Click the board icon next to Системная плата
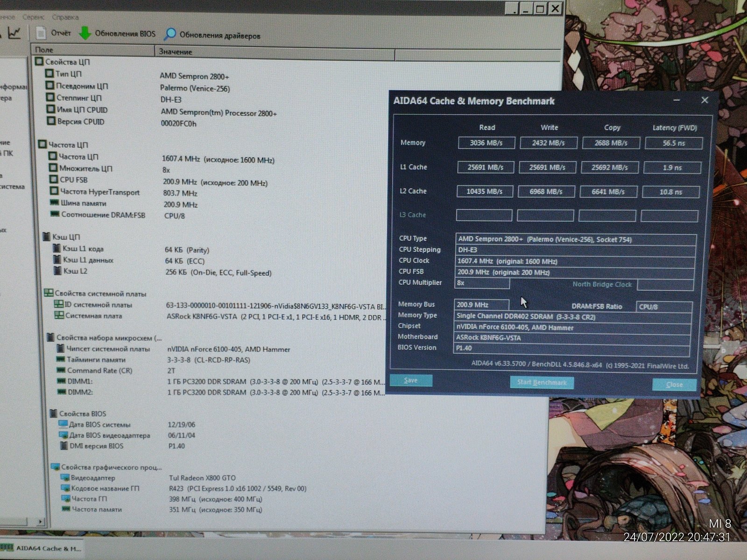 click(x=59, y=315)
